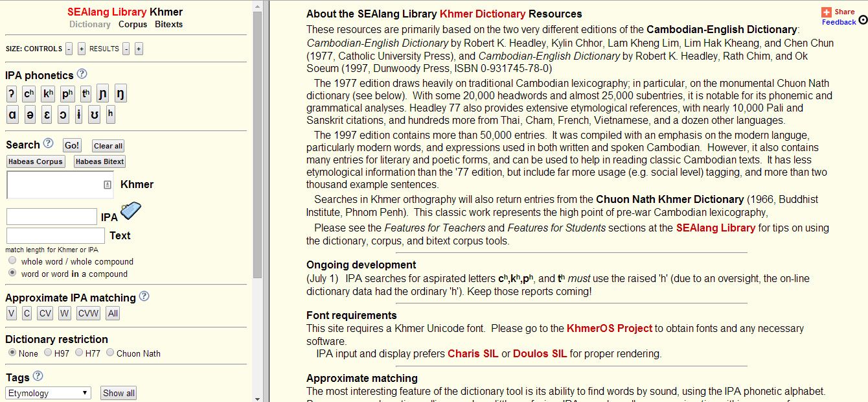Click the Clear all button
Screen dimensions: 868x402
coord(108,146)
